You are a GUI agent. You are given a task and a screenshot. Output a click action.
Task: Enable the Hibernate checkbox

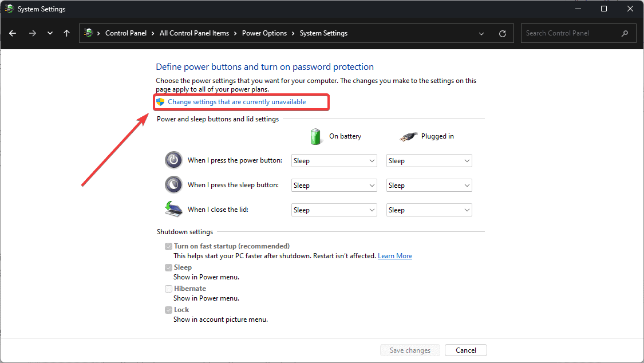tap(168, 289)
